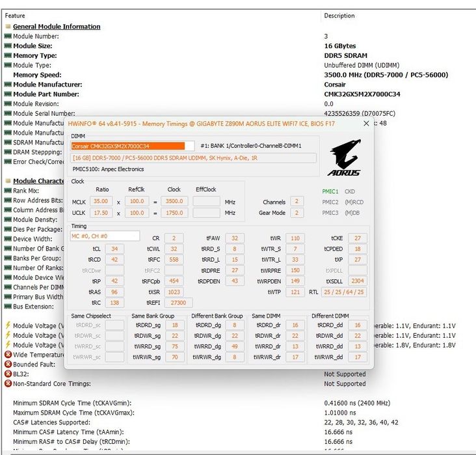Click the memory chip icon beside Device Width
Image resolution: width=476 pixels, height=455 pixels.
point(8,239)
